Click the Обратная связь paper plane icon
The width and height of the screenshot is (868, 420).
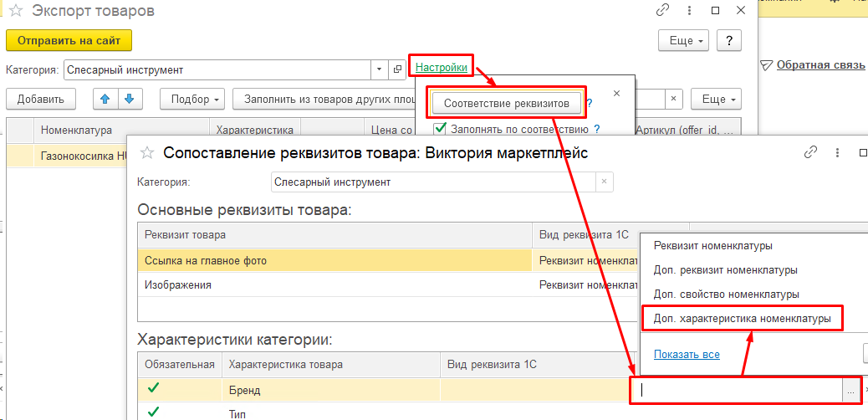766,64
